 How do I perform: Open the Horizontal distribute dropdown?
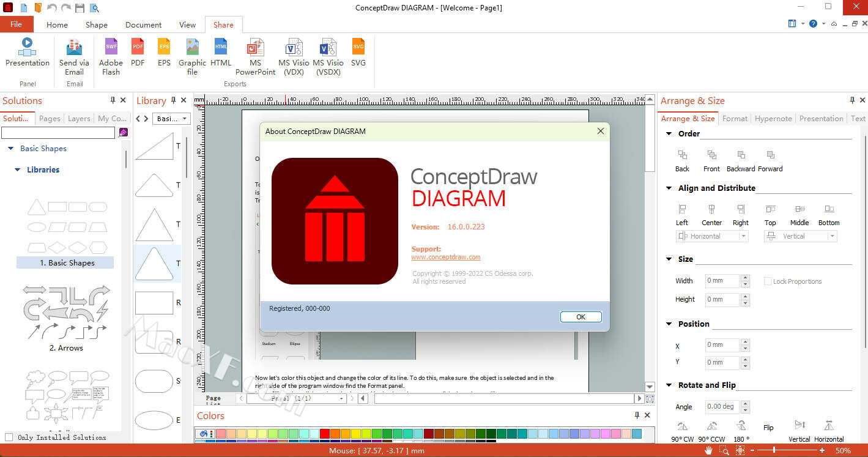(x=743, y=236)
